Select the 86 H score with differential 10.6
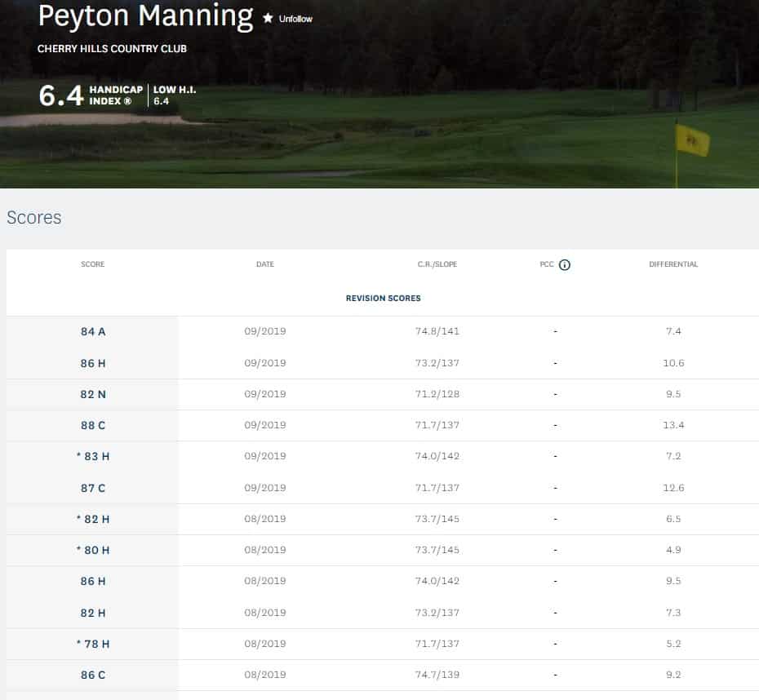 click(x=93, y=363)
